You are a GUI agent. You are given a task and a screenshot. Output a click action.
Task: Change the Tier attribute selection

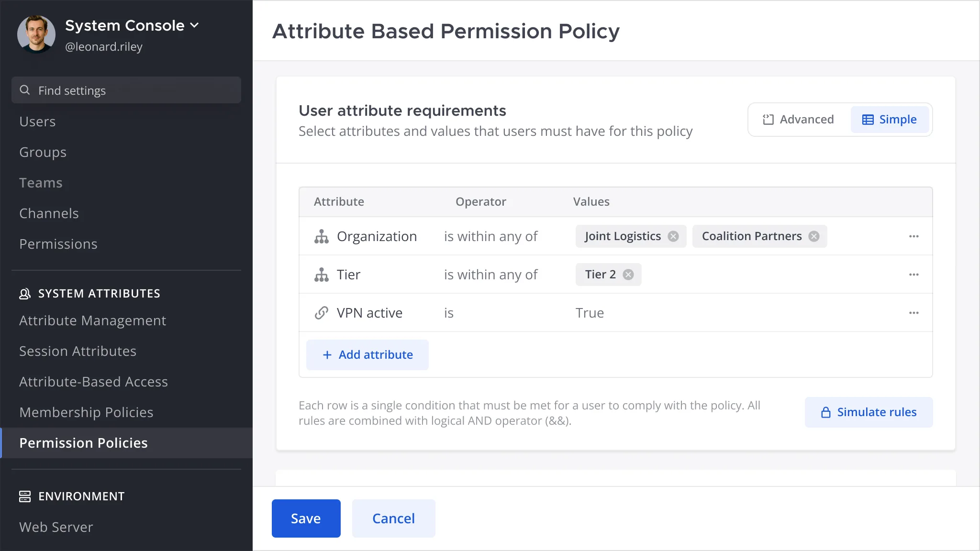[348, 275]
